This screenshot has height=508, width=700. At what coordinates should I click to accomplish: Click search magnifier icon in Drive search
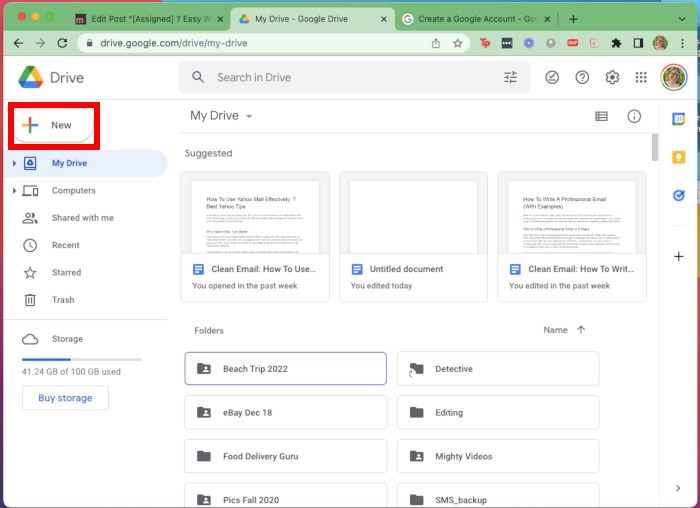click(x=198, y=77)
